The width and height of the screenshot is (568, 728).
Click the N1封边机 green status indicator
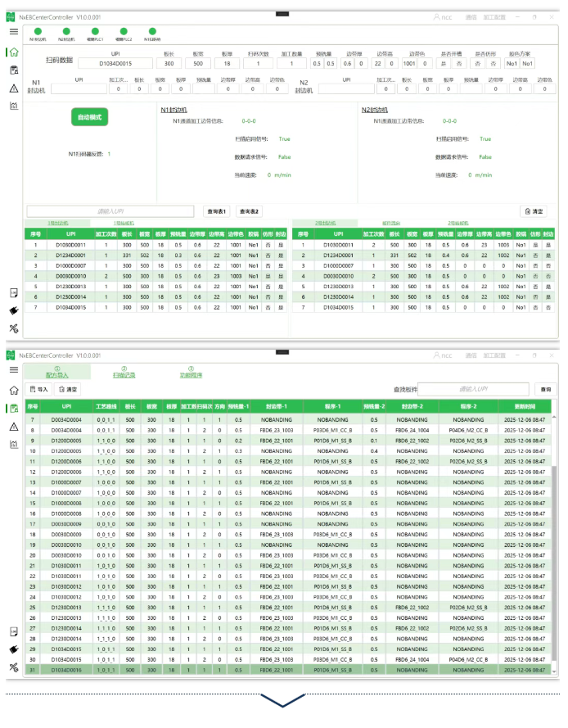[38, 32]
